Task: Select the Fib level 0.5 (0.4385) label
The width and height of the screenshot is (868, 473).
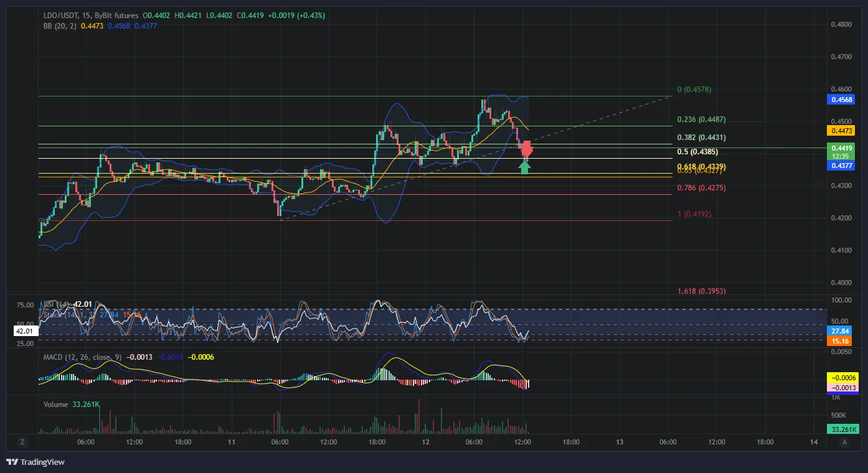Action: pos(697,152)
